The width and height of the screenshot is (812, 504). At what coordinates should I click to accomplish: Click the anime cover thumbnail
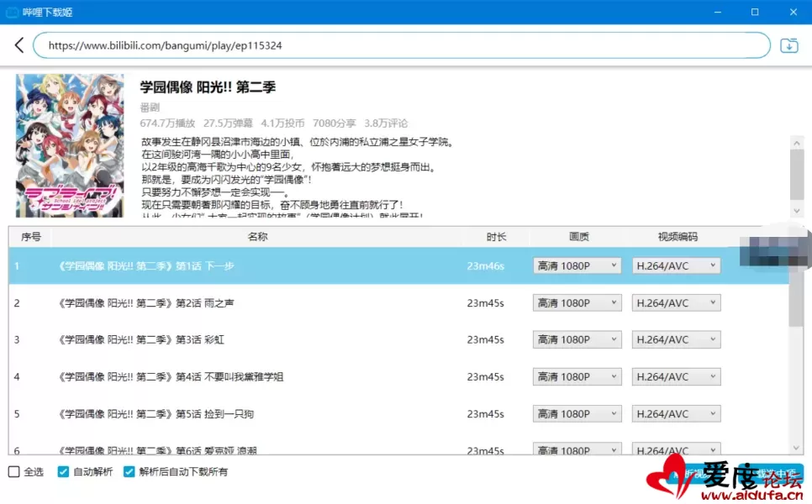[70, 145]
